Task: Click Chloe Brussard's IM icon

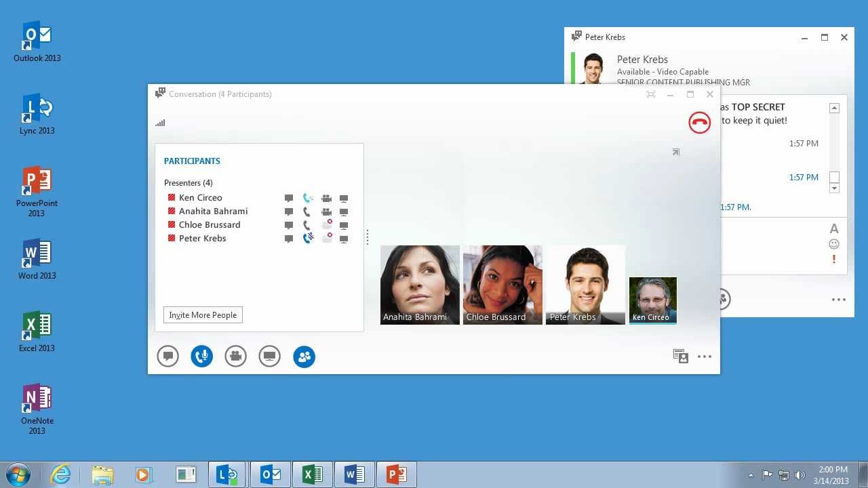Action: (289, 226)
